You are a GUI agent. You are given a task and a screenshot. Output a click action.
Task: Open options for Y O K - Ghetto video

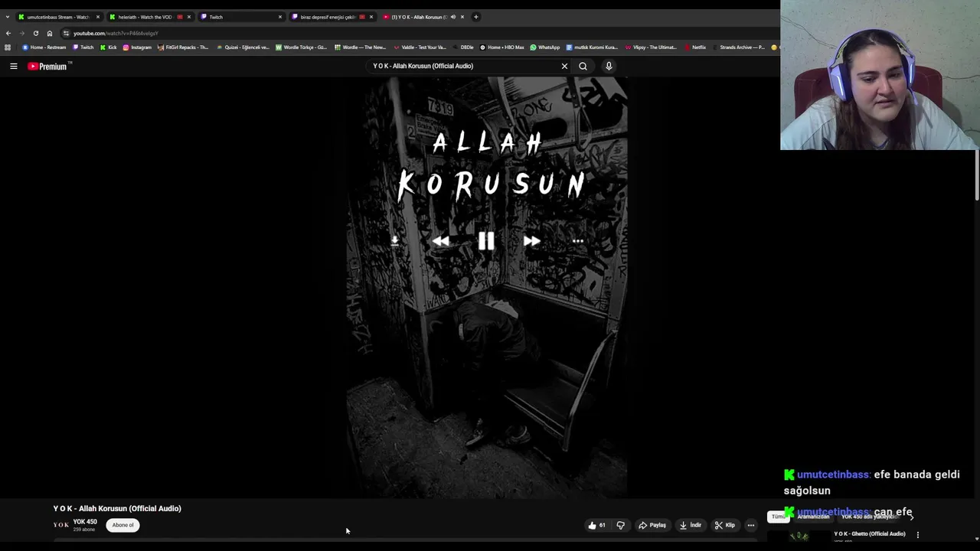point(918,534)
